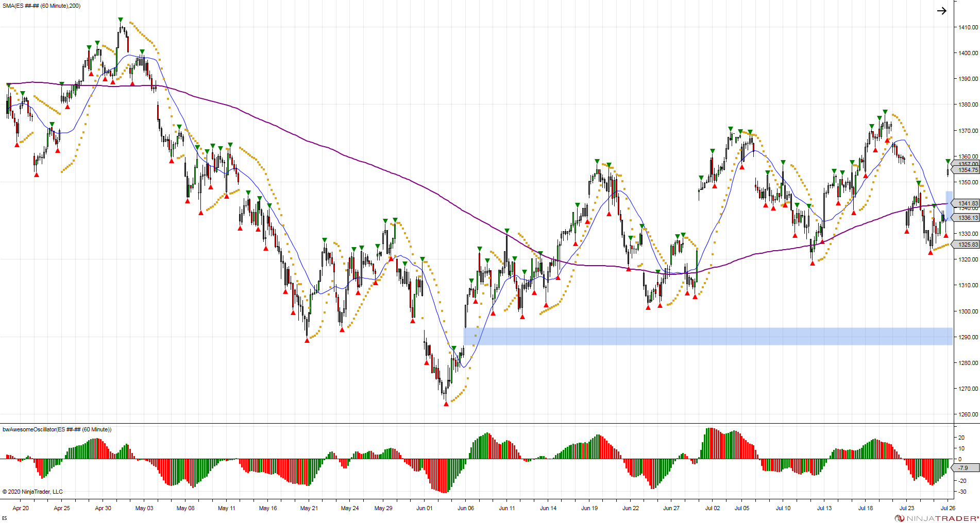Click the Jun 14 date label
Viewport: 980px width, 523px height.
point(548,508)
